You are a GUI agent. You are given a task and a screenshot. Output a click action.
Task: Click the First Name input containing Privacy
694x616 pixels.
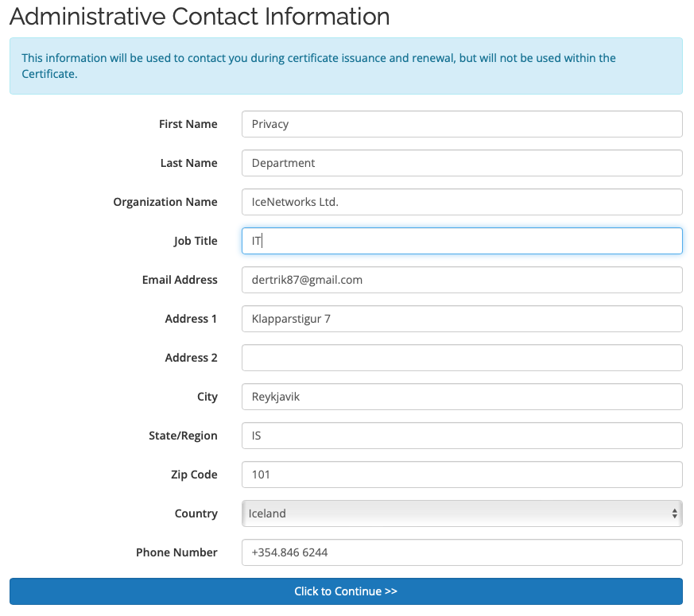461,124
